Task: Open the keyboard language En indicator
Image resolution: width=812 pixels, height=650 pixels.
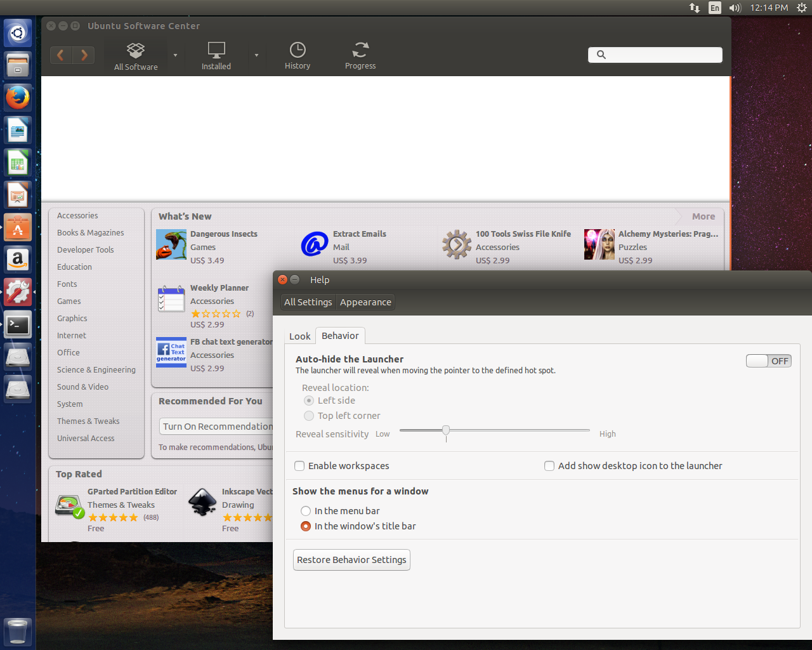Action: point(715,8)
